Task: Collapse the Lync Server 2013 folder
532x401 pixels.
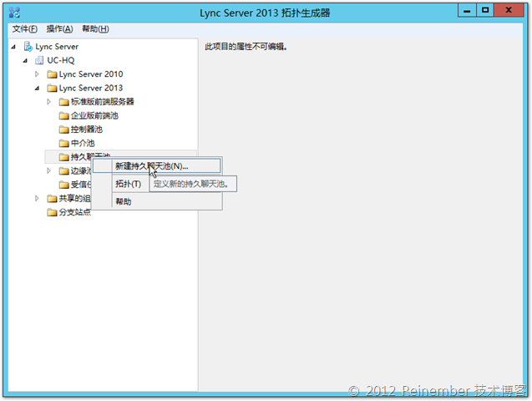Action: (37, 89)
